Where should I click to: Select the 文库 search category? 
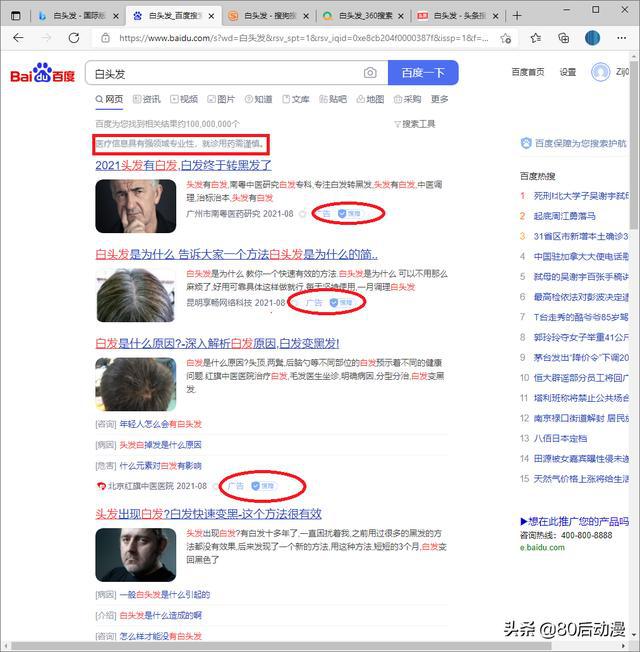[296, 99]
